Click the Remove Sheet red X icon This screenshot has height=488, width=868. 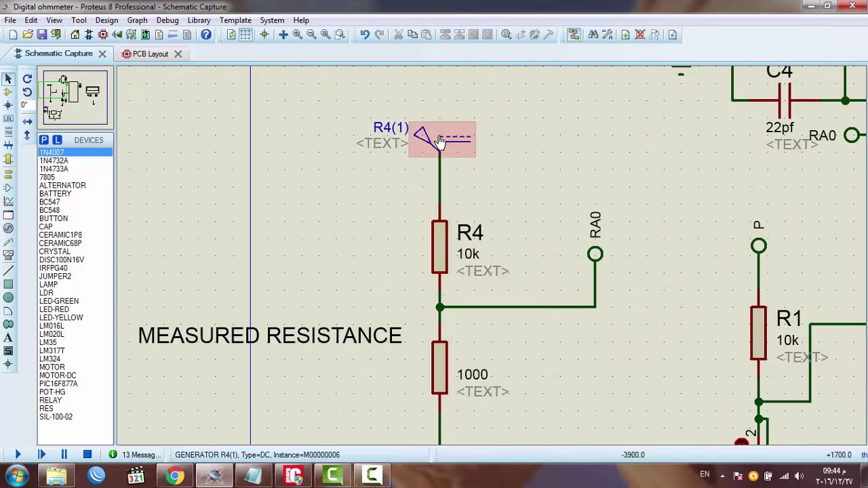[639, 35]
